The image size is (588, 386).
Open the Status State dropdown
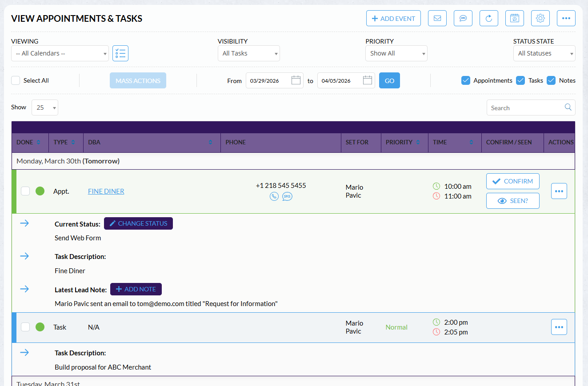click(x=544, y=53)
